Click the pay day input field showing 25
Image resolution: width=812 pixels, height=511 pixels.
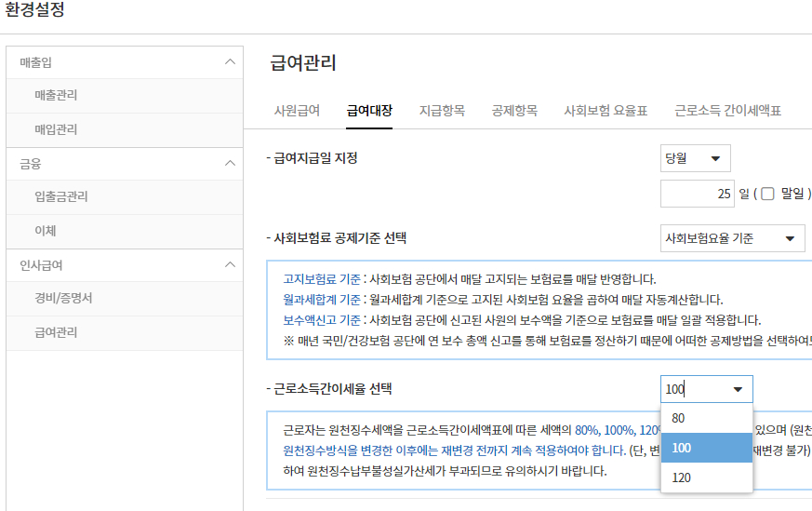tap(697, 194)
